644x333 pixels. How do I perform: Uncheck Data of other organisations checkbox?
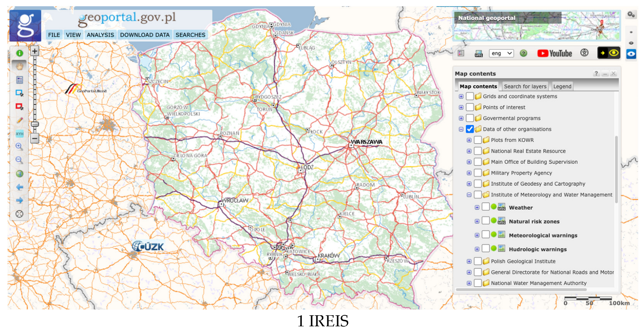[470, 129]
